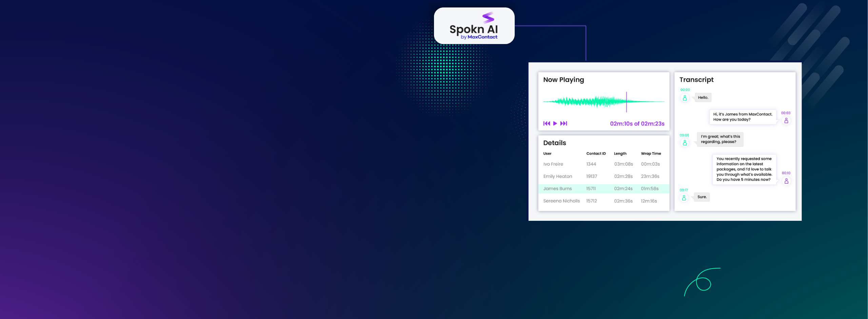
Task: Click contact ID 15711
Action: pyautogui.click(x=591, y=189)
